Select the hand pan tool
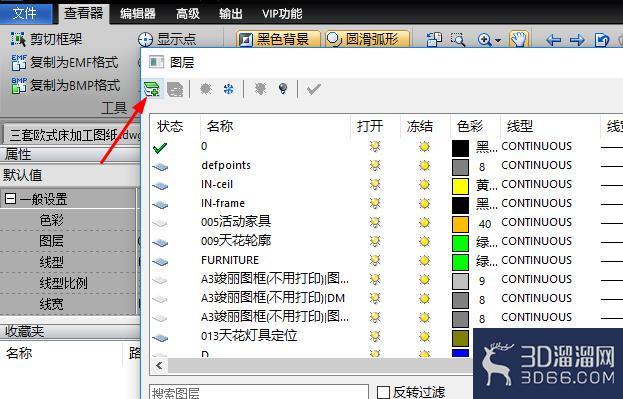The image size is (623, 399). click(519, 39)
